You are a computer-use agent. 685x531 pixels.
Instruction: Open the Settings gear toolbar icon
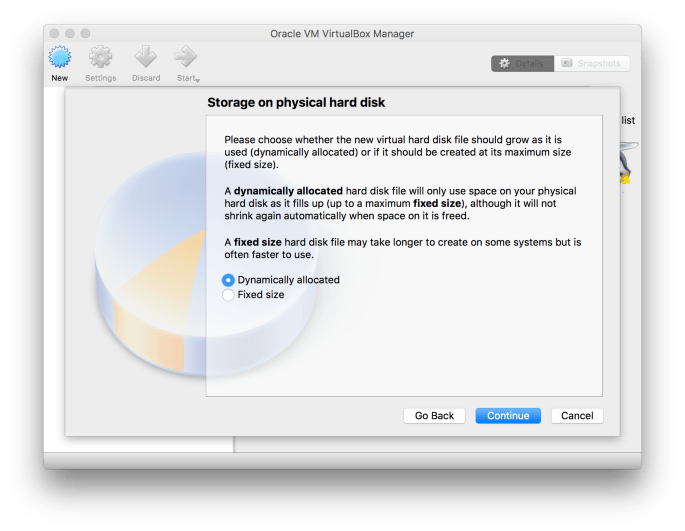(100, 57)
